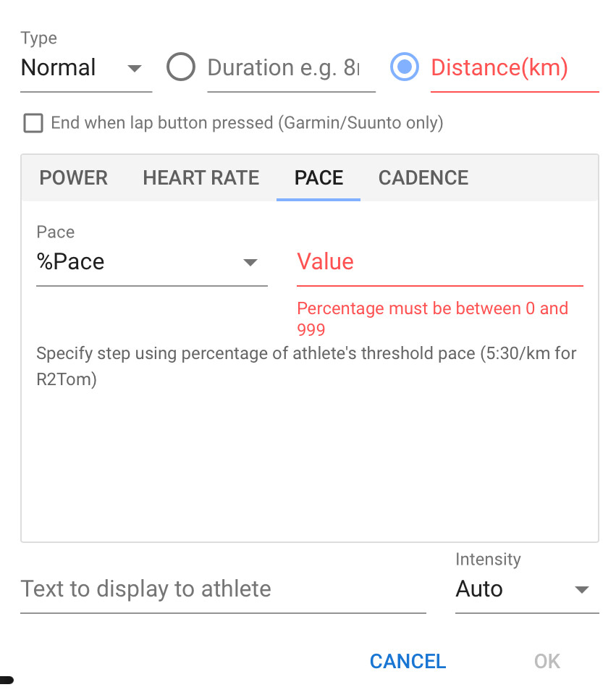The height and width of the screenshot is (695, 616).
Task: Select the Duration radio button
Action: pyautogui.click(x=181, y=67)
